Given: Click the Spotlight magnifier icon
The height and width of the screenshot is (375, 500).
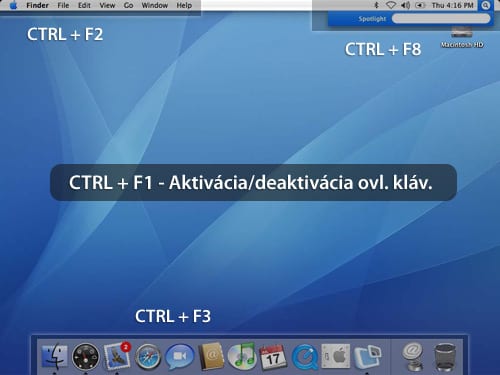Looking at the screenshot, I should (x=486, y=5).
